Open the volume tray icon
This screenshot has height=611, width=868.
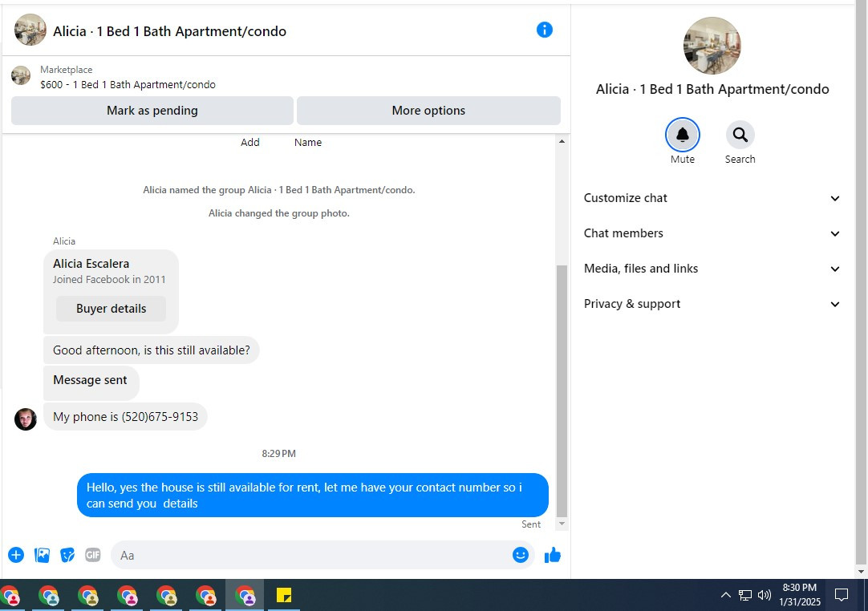[764, 596]
